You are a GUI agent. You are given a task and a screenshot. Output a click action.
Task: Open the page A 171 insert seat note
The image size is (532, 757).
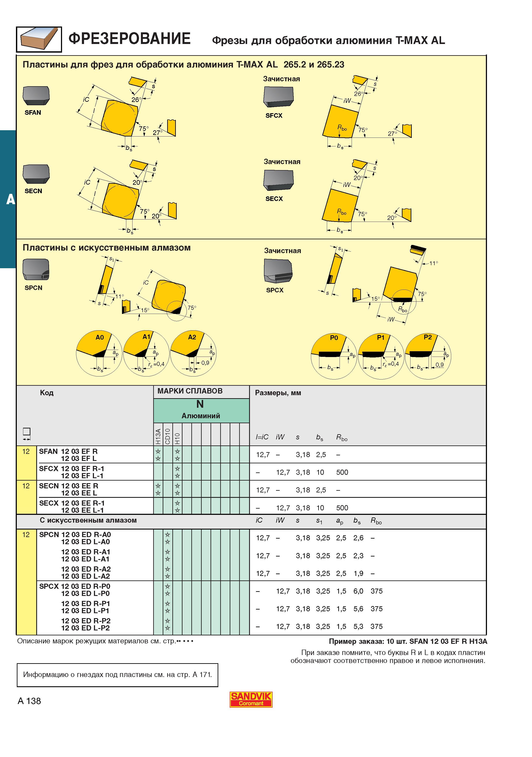pos(118,675)
